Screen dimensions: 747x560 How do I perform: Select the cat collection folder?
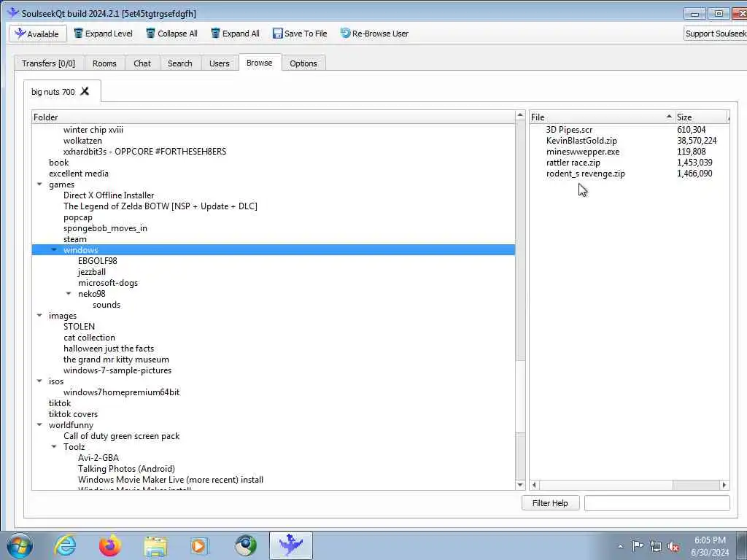[89, 337]
